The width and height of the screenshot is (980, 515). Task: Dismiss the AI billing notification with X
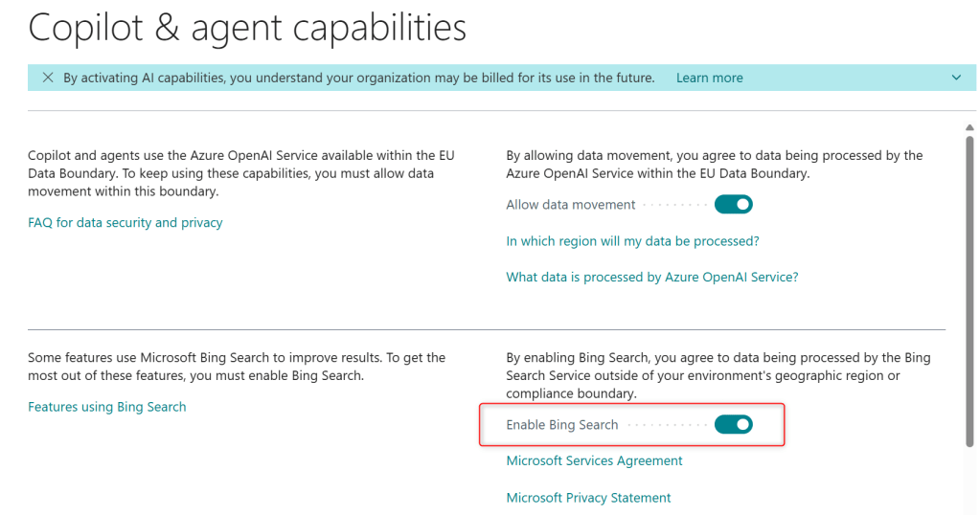pyautogui.click(x=48, y=78)
